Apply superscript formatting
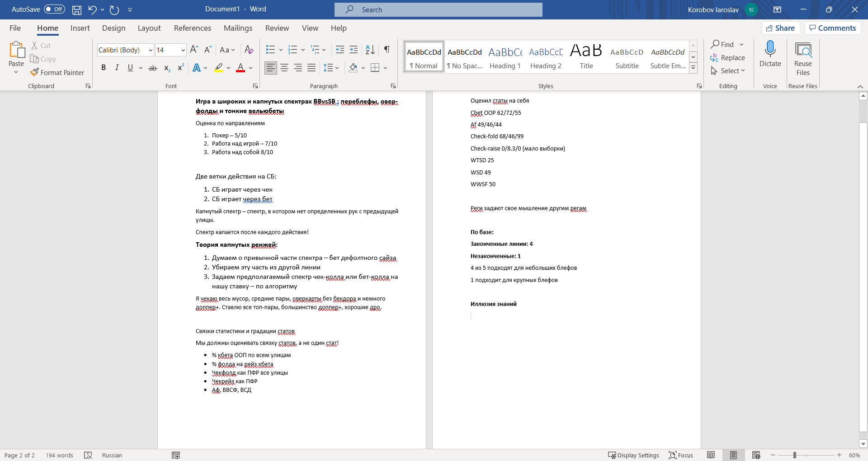Viewport: 868px width, 461px height. [x=180, y=68]
